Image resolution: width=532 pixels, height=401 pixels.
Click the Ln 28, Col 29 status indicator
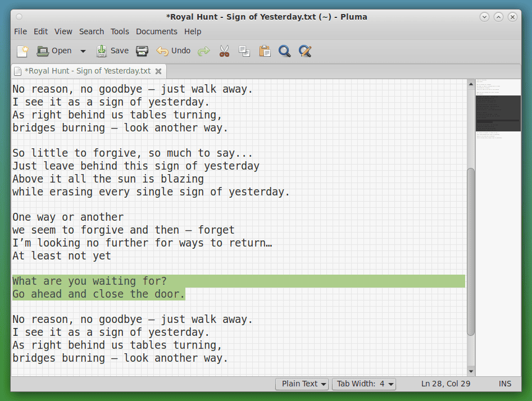[x=445, y=384]
